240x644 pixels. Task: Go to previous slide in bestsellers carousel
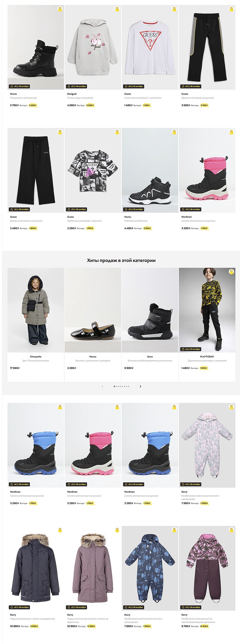tap(102, 386)
